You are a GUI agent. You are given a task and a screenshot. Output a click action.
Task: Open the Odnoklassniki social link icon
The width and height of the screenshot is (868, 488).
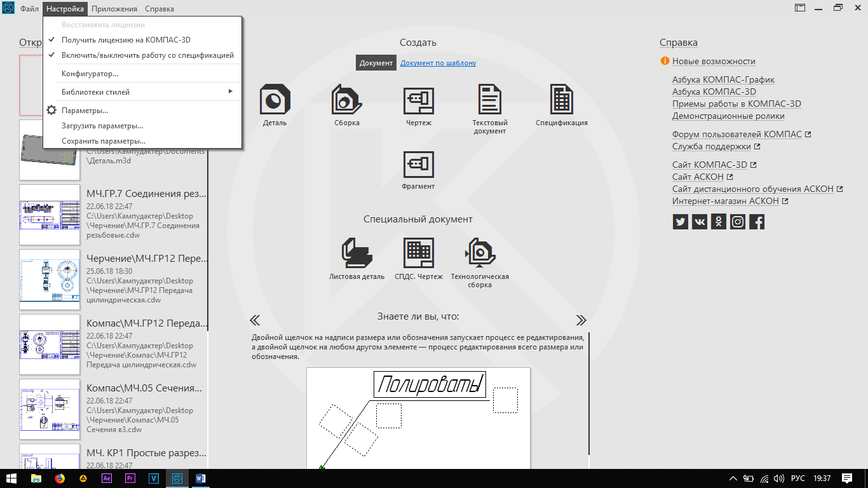pyautogui.click(x=719, y=222)
